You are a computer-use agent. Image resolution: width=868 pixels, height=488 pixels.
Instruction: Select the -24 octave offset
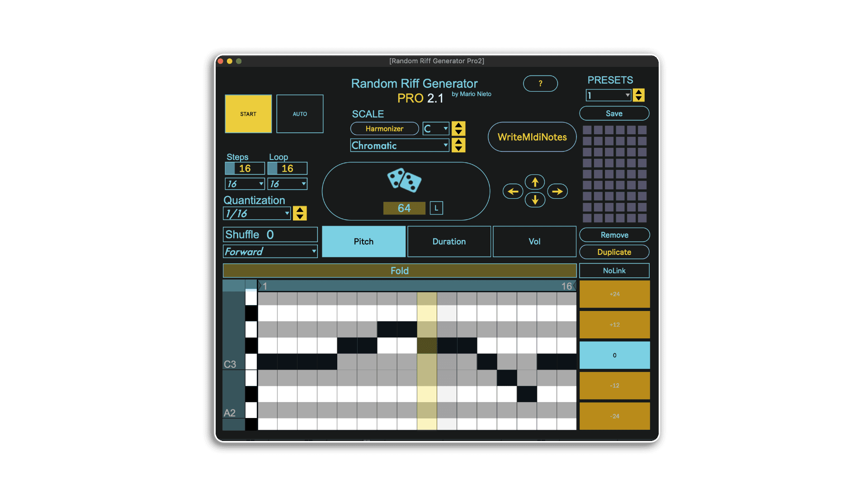pos(614,416)
